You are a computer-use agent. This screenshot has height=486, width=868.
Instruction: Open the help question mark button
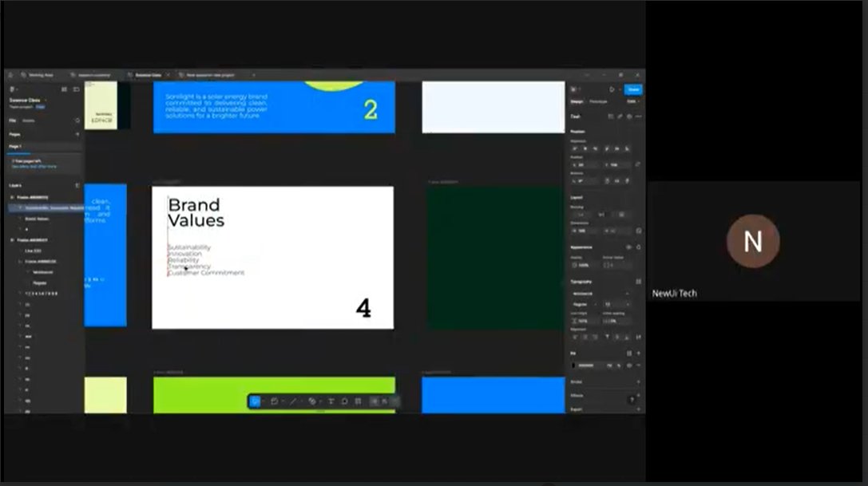pyautogui.click(x=632, y=400)
